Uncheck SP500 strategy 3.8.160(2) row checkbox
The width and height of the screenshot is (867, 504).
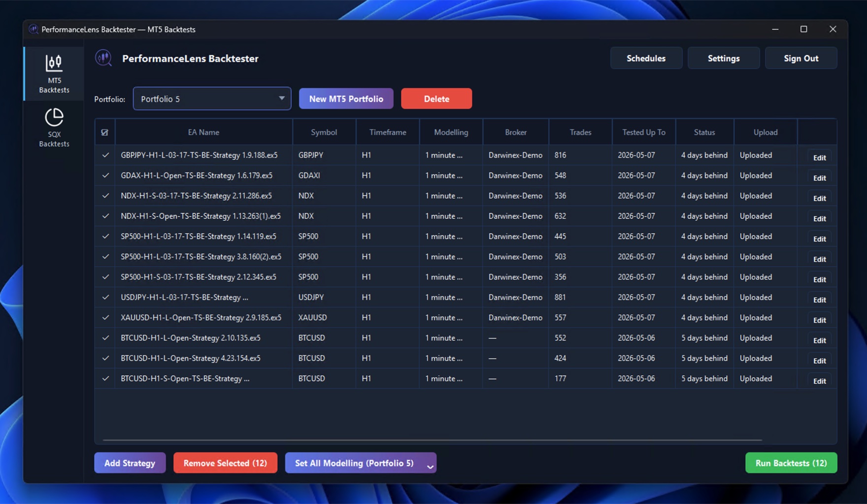click(x=105, y=257)
